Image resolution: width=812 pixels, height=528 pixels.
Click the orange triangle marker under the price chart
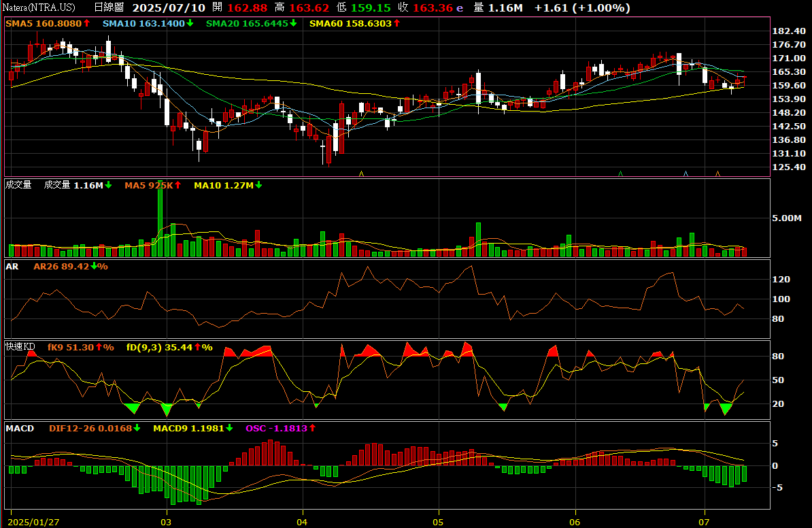click(x=717, y=174)
